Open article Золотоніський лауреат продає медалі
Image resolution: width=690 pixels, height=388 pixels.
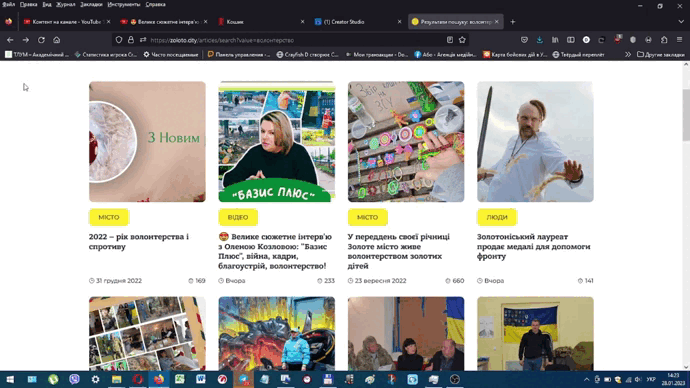coord(533,246)
